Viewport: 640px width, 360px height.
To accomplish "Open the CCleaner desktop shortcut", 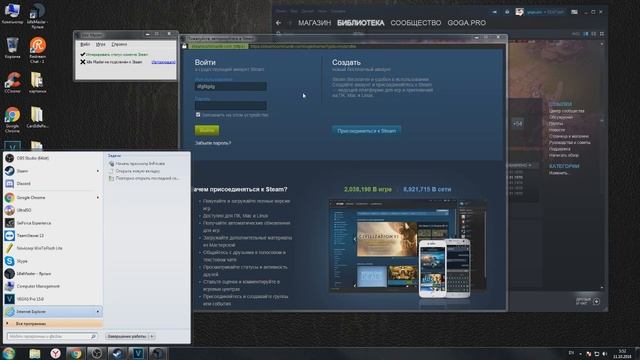I will pos(12,82).
